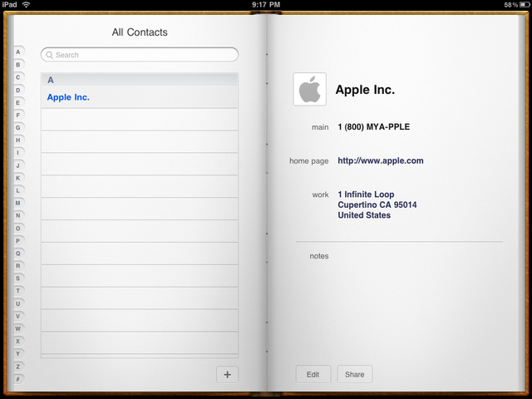Screen dimensions: 532x399
Task: Call main number 1 (800) MYA-PPLE
Action: point(373,127)
